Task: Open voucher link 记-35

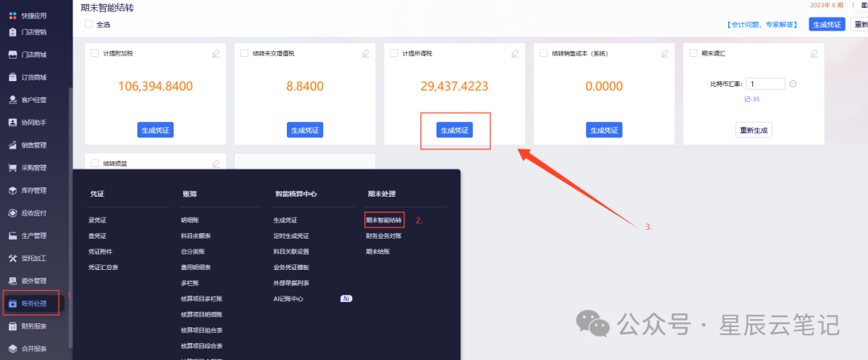Action: [x=753, y=100]
